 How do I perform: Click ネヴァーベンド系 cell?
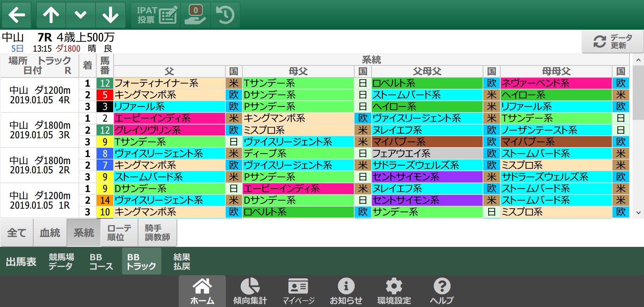[556, 83]
